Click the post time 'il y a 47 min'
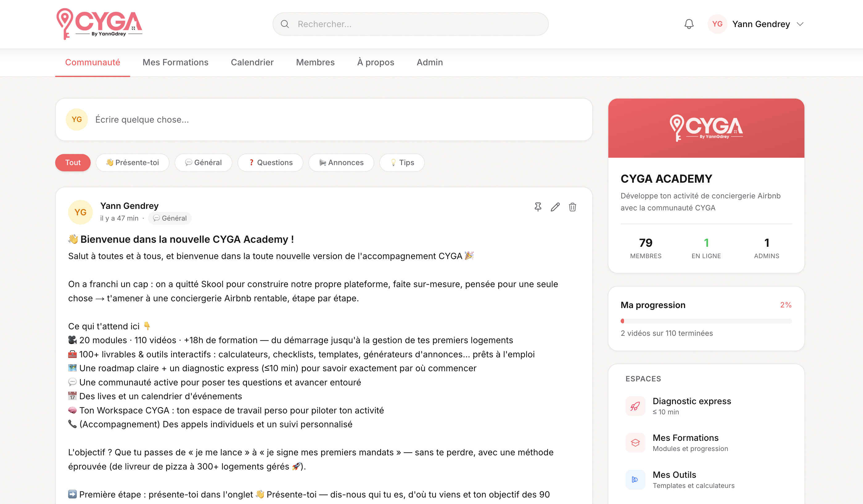Image resolution: width=863 pixels, height=504 pixels. click(119, 218)
